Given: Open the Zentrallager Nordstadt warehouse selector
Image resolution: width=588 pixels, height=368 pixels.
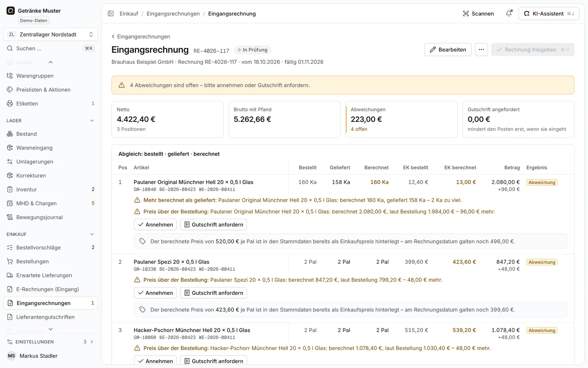Looking at the screenshot, I should 51,34.
